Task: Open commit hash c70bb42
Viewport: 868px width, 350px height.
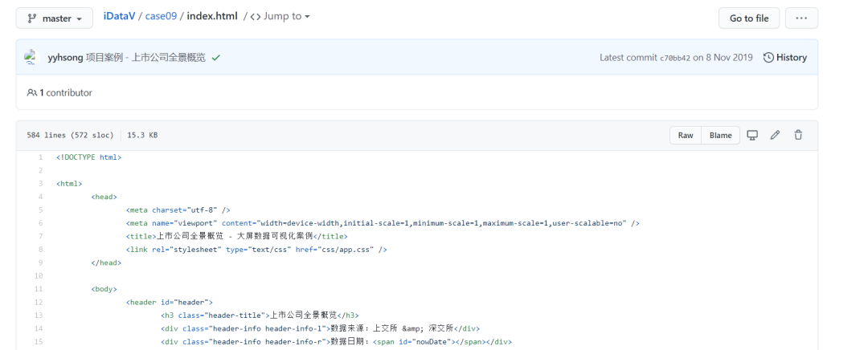Action: [675, 58]
